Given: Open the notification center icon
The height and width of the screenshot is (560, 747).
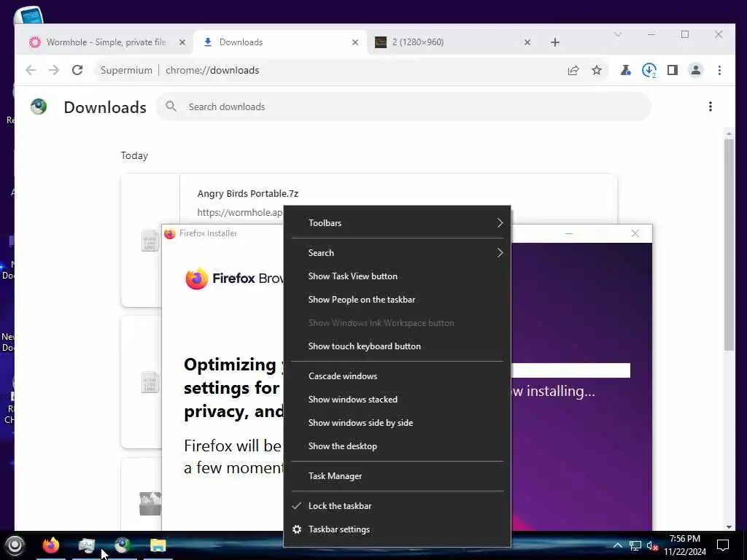Looking at the screenshot, I should [723, 545].
